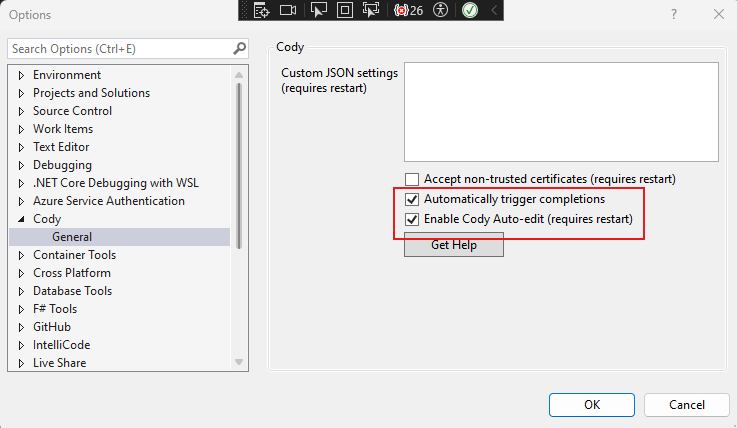Expand Projects and Solutions node arrow
Image resolution: width=737 pixels, height=428 pixels.
[21, 93]
